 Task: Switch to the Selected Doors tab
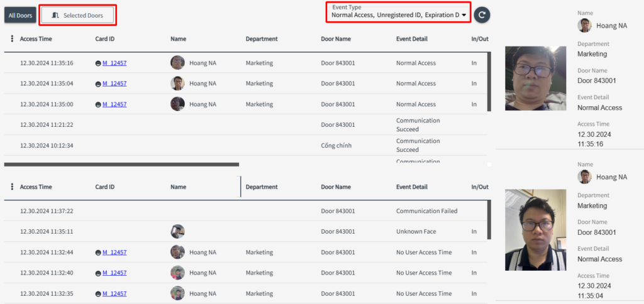pyautogui.click(x=77, y=14)
